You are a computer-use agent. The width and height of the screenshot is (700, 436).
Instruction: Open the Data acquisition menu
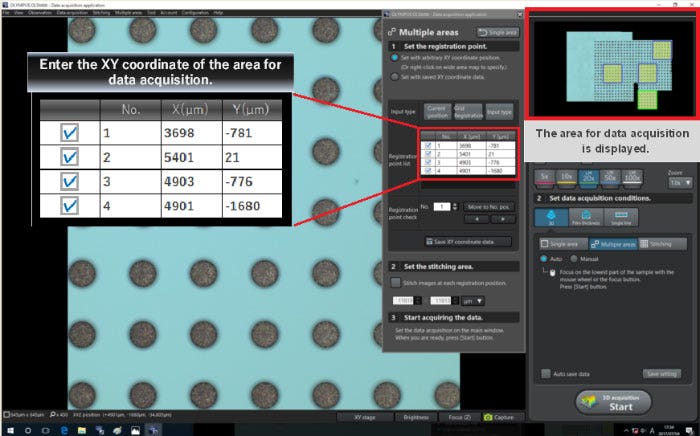tap(72, 12)
